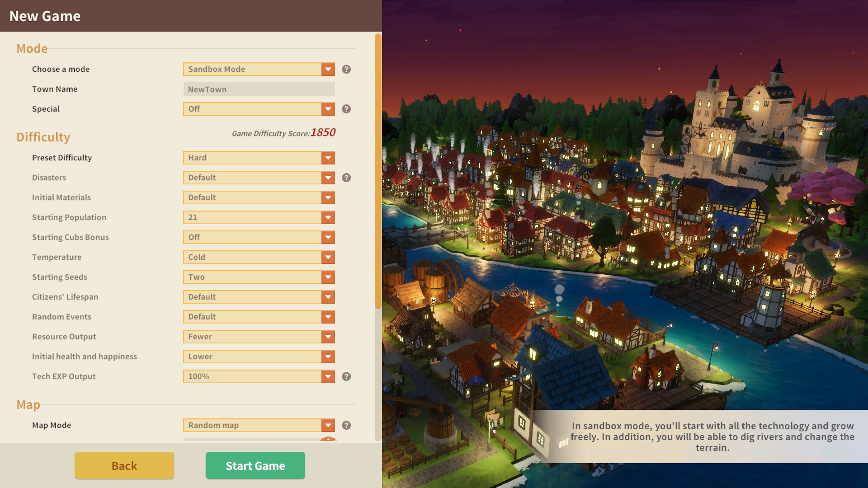Expand the Choose a mode dropdown

(329, 69)
